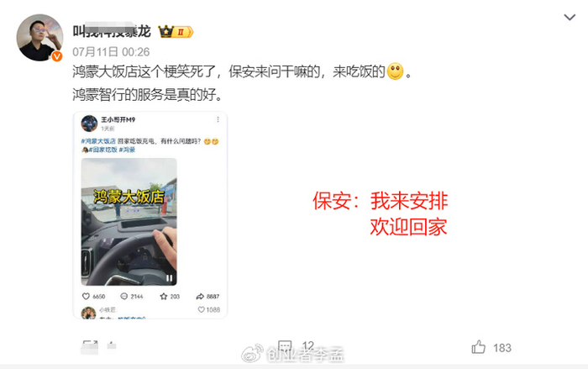Image resolution: width=588 pixels, height=369 pixels.
Task: Open the post options chevron menu
Action: pyautogui.click(x=570, y=18)
